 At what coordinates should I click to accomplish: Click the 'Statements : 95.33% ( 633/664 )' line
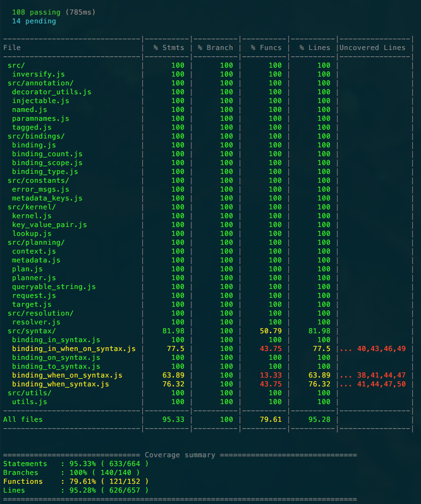(x=76, y=464)
